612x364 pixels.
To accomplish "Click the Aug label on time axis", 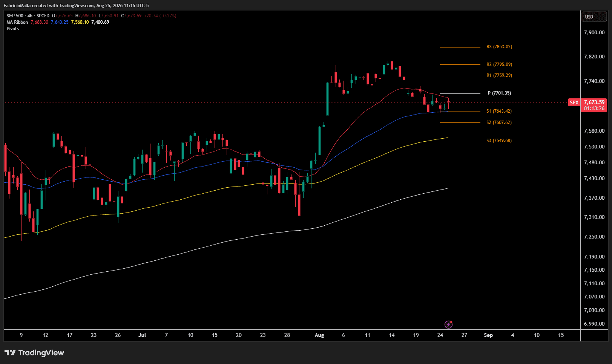I will (x=319, y=335).
